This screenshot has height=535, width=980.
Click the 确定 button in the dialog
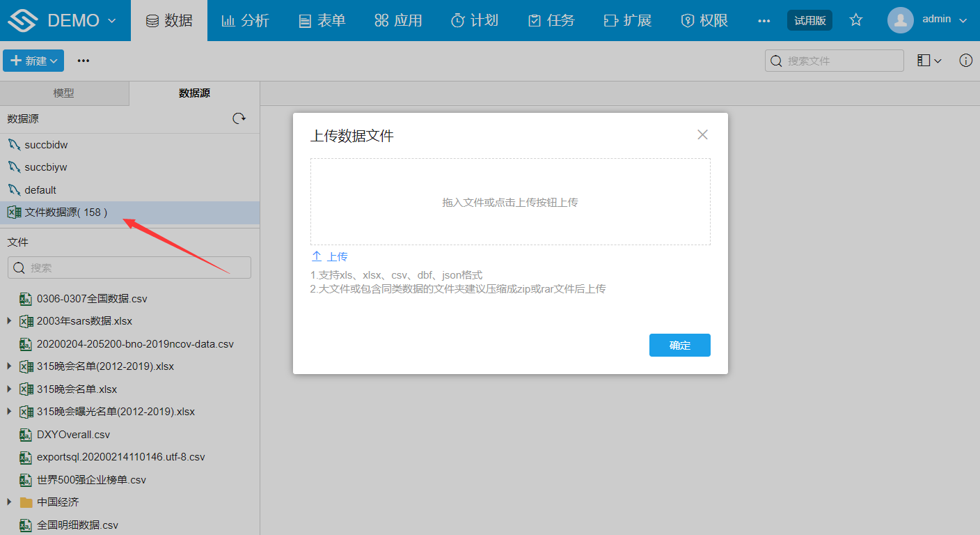pos(679,345)
